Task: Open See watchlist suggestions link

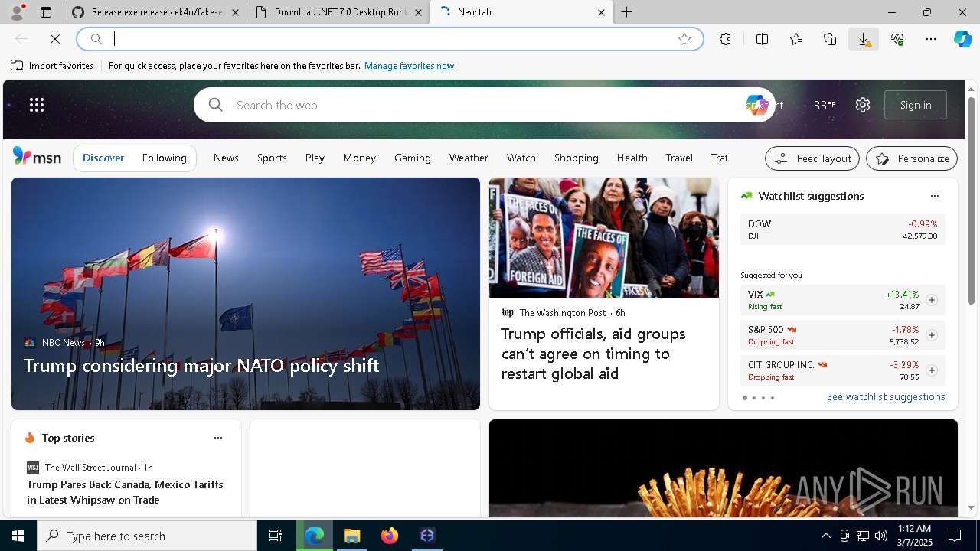Action: 886,396
